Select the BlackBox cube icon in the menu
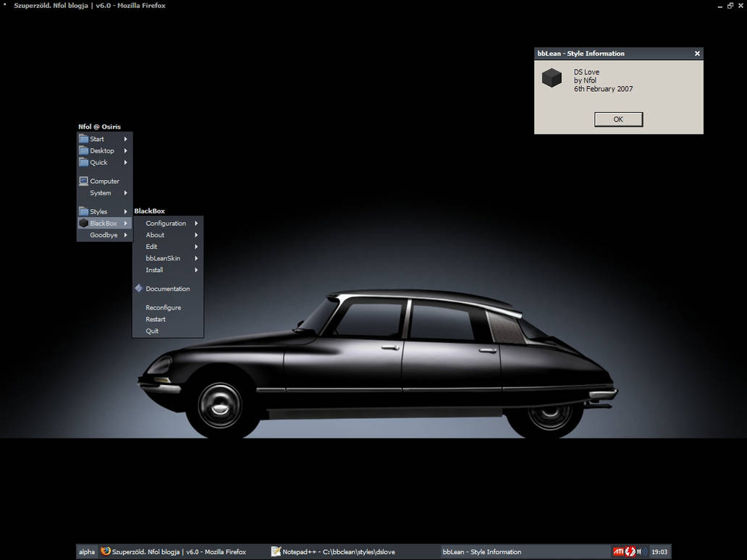 (83, 223)
